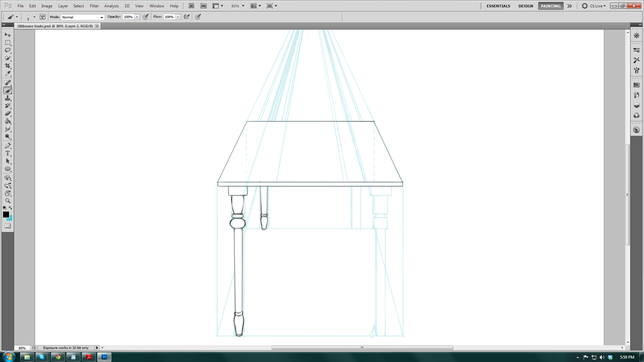Switch to Painting workspace
This screenshot has height=362, width=644.
tap(551, 6)
